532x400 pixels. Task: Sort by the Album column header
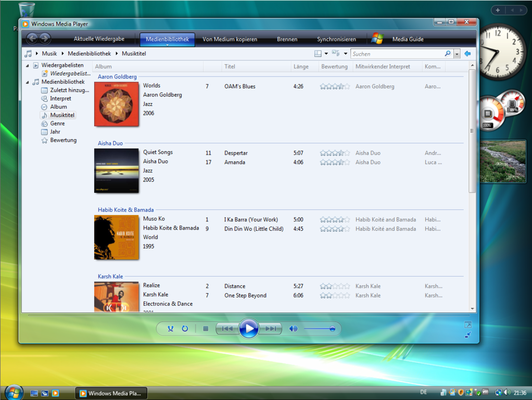[x=103, y=66]
